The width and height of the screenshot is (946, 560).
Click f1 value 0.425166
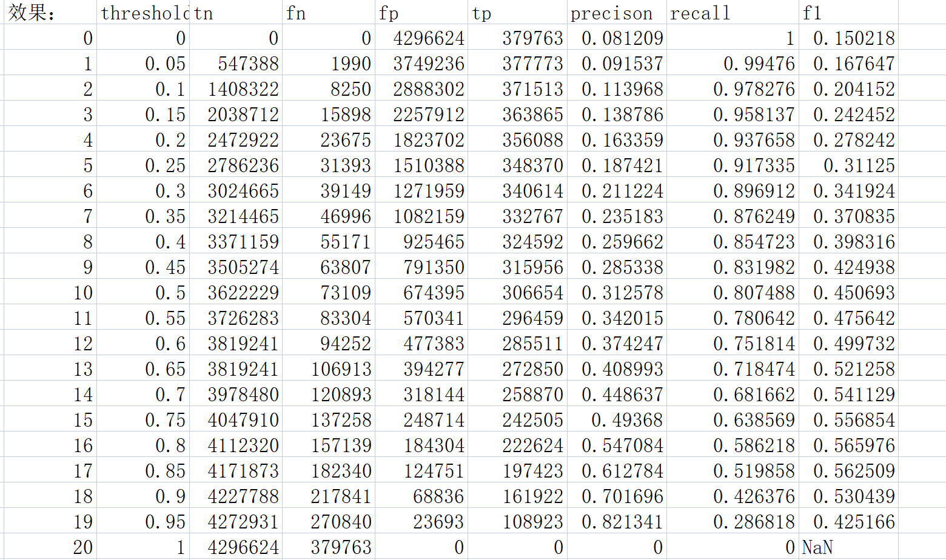pyautogui.click(x=848, y=521)
